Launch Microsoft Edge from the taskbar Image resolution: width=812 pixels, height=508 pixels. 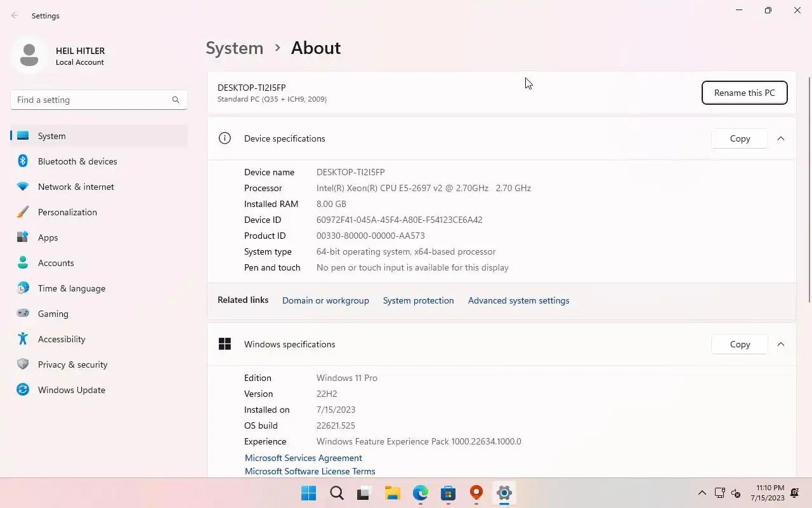[421, 493]
